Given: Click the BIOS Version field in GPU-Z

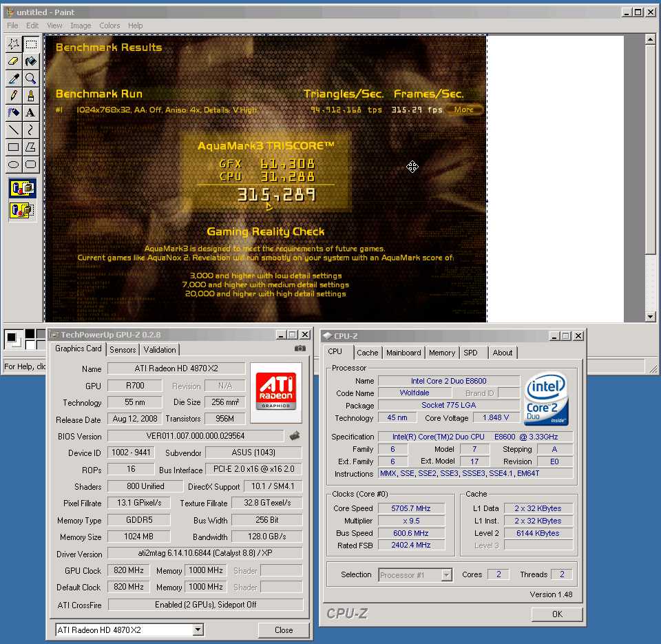Looking at the screenshot, I should point(196,436).
